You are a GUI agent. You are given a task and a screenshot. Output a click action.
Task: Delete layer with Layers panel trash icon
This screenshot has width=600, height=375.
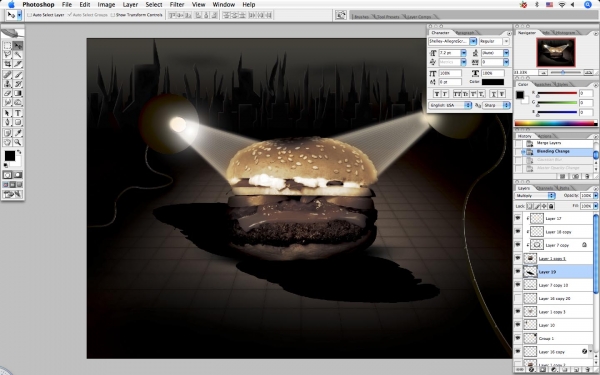coord(587,370)
